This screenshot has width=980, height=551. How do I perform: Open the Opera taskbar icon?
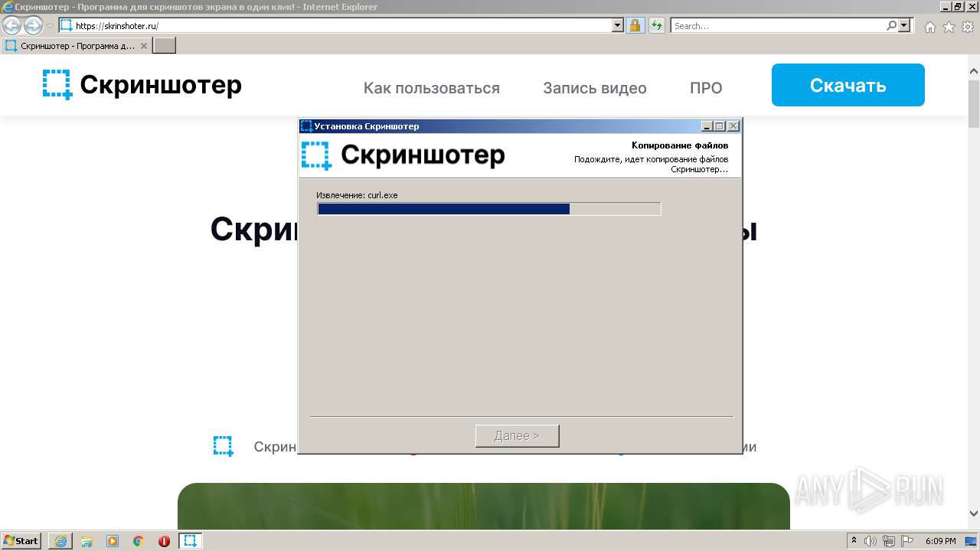click(164, 541)
